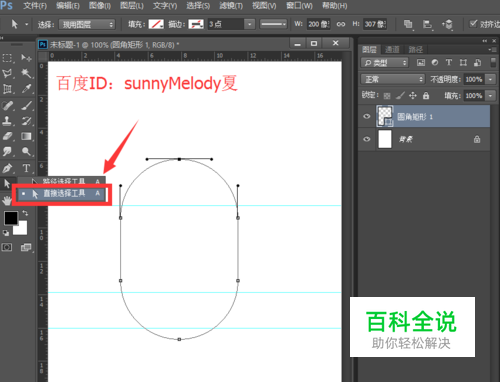Toggle the 对齐边缘 checkbox
Image resolution: width=500 pixels, height=382 pixels.
coord(473,24)
